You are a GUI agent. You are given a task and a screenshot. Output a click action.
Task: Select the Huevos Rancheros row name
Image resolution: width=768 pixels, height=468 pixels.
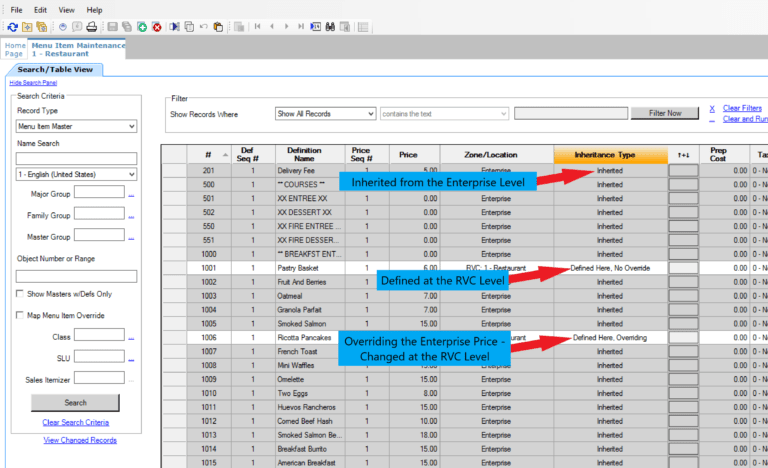point(310,407)
